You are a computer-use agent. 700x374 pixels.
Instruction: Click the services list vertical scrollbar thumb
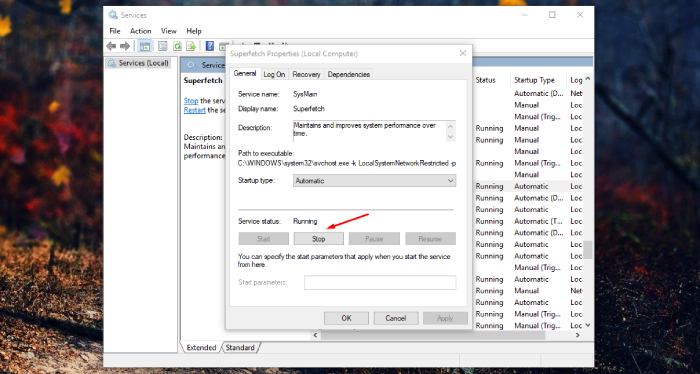click(588, 250)
